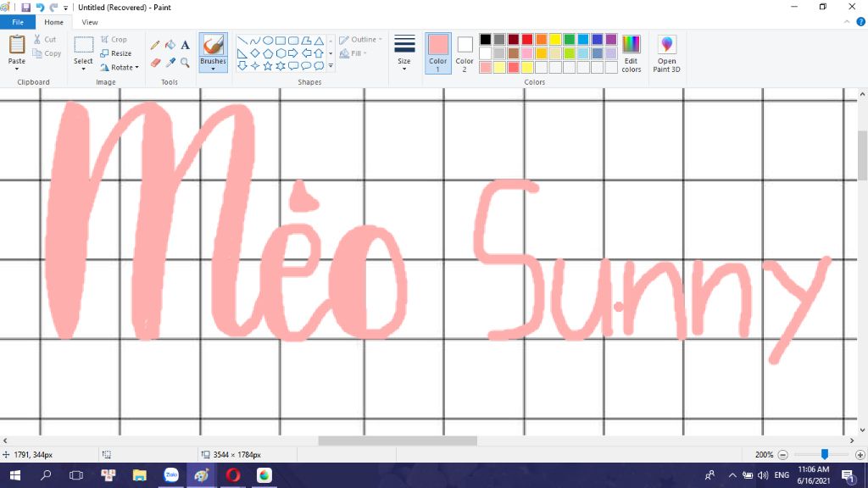Select Color 1 as active color

438,53
